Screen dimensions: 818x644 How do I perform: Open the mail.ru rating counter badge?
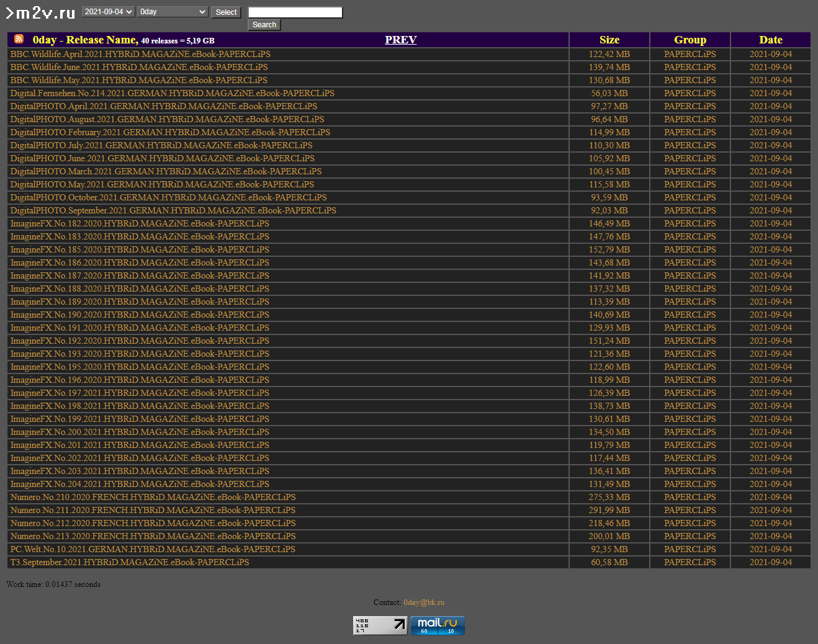(438, 625)
